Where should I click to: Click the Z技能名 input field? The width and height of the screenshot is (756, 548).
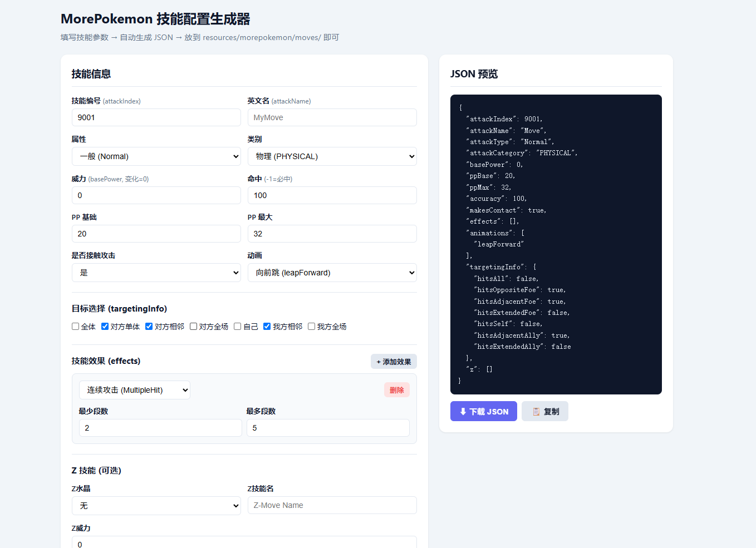[x=332, y=505]
